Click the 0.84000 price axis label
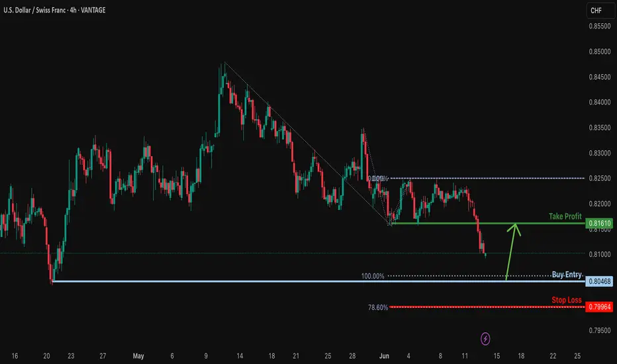This screenshot has width=617, height=364. 600,103
